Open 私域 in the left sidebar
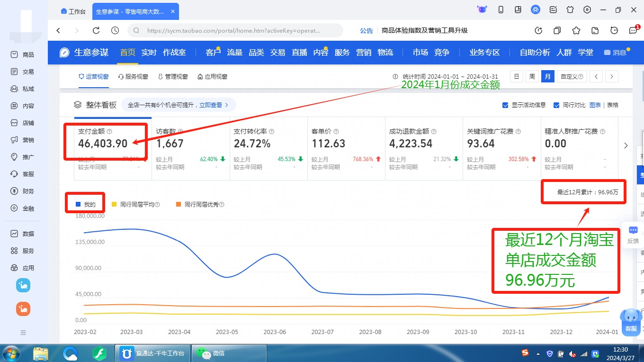 pos(23,89)
